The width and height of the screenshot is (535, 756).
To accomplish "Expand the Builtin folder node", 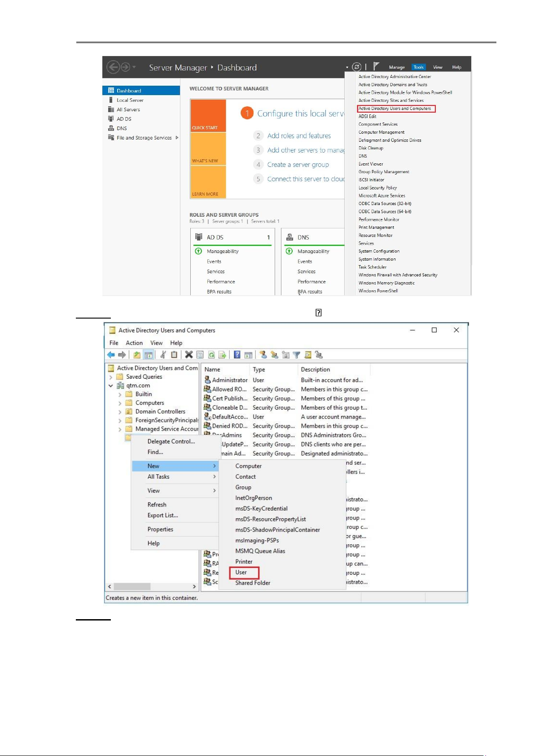I will point(120,394).
